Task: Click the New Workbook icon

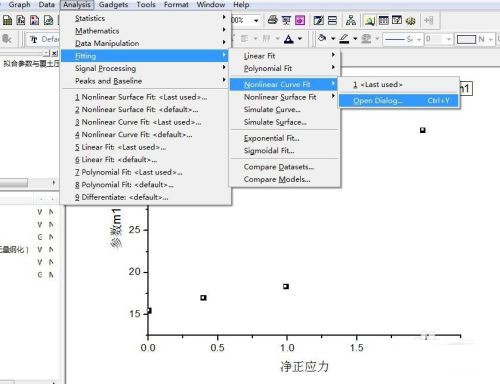Action: (7, 21)
